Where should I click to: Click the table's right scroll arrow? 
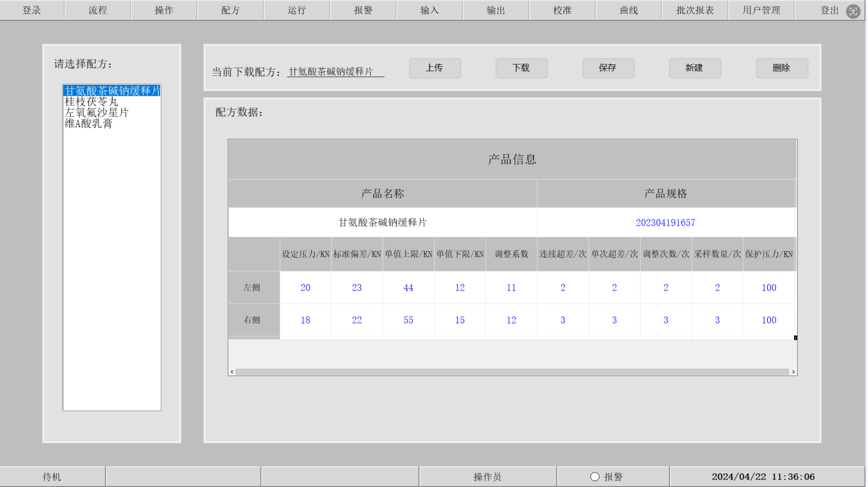[x=793, y=372]
